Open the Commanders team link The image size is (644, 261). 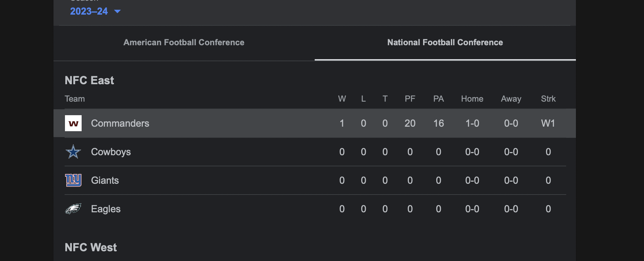pyautogui.click(x=120, y=123)
